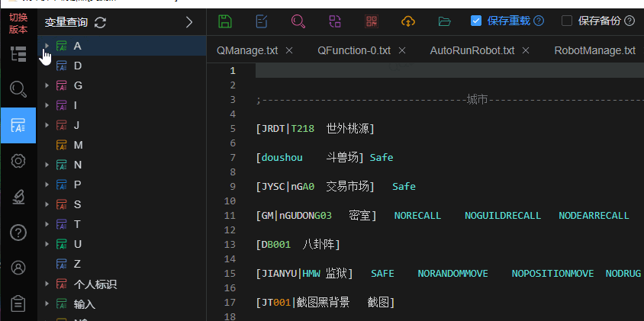Expand the U variable group
This screenshot has width=644, height=321.
(x=47, y=244)
